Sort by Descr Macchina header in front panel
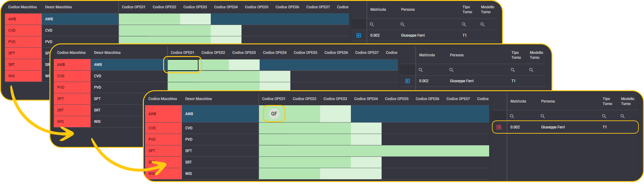The image size is (644, 186). [x=198, y=99]
